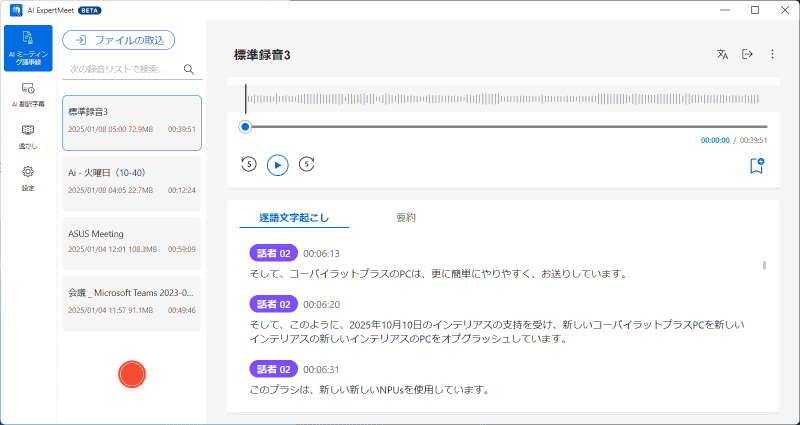
Task: Click the playback progress slider handle
Action: tap(245, 127)
